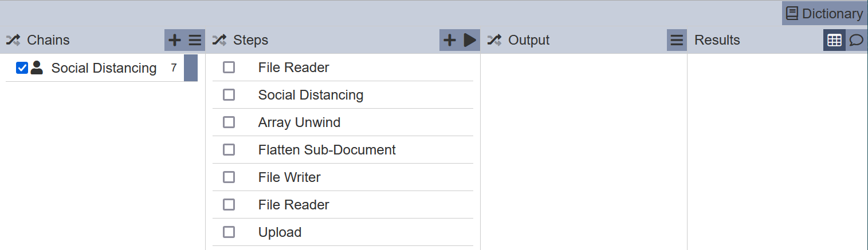Add a new chain with plus icon
Screen dimensions: 868x250
[x=175, y=40]
